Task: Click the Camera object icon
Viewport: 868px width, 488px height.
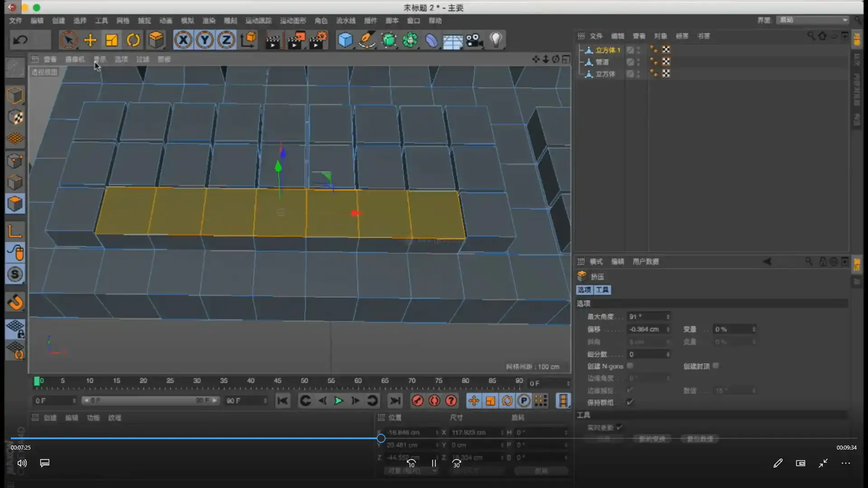Action: [x=474, y=40]
